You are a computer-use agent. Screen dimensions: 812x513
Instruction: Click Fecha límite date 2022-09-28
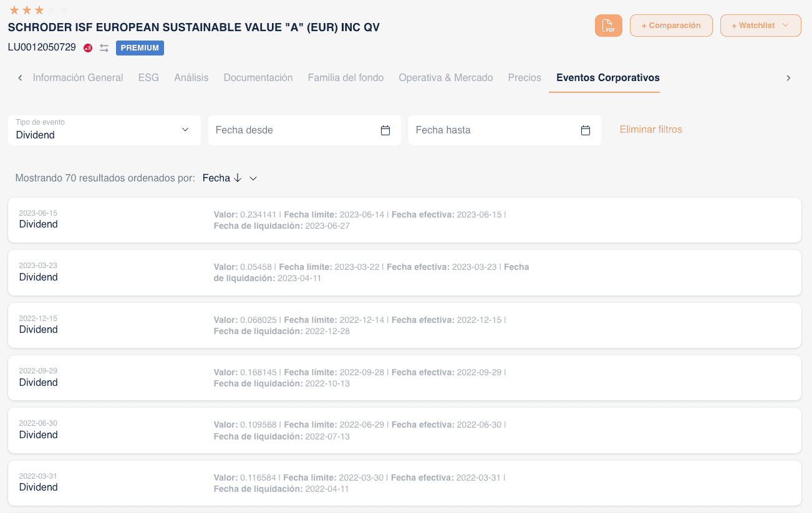[x=362, y=372]
